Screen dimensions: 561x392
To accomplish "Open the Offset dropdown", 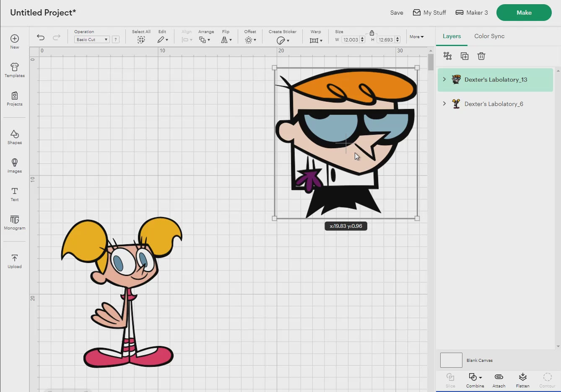I will point(250,40).
